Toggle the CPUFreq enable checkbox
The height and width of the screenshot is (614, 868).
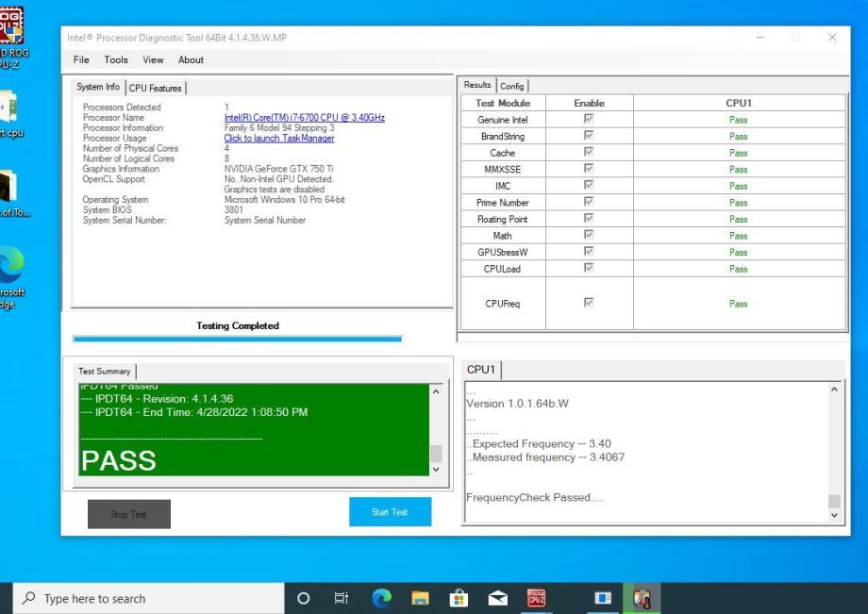[589, 304]
